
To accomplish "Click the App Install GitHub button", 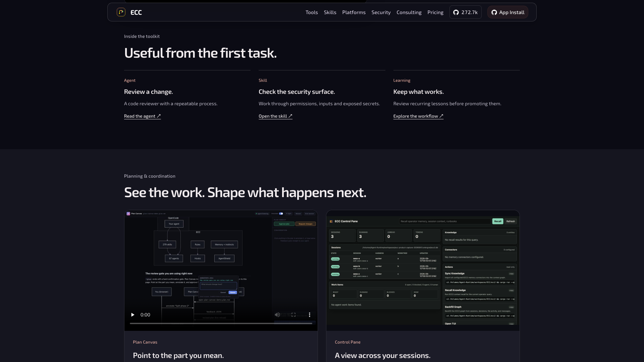I will (507, 12).
